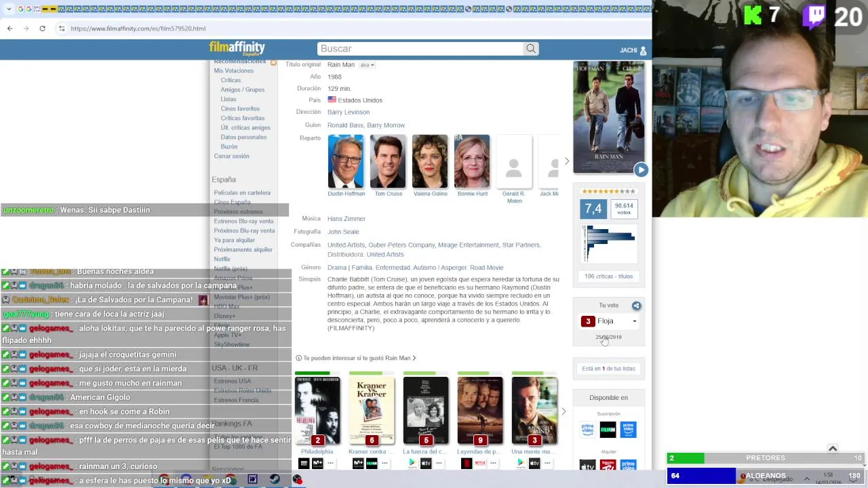Click the 7,4 average score box
The image size is (868, 488).
point(593,209)
